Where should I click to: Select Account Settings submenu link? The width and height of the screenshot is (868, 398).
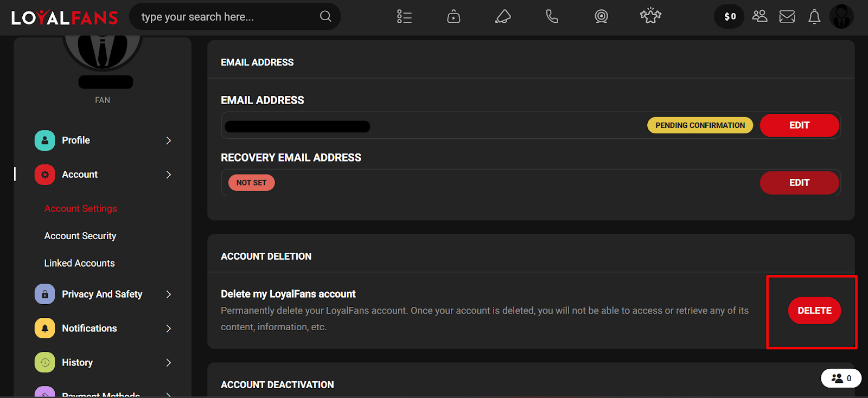[81, 209]
